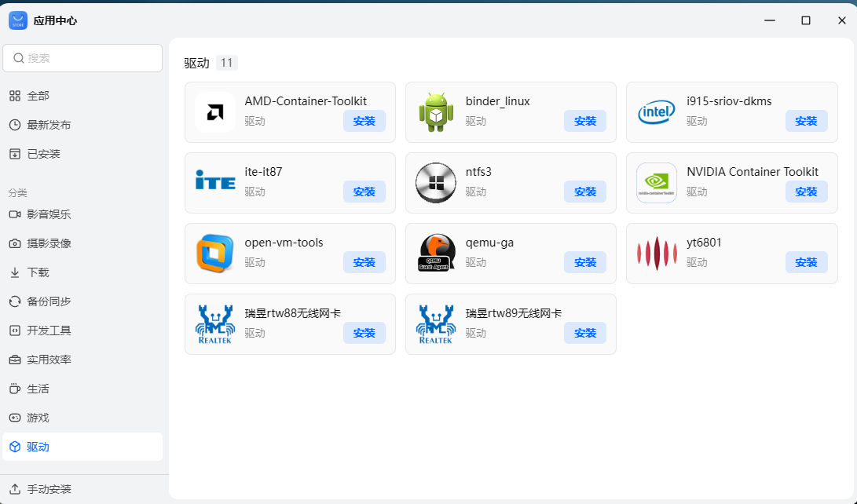Install ite-it87 via its 安装 button

point(364,192)
